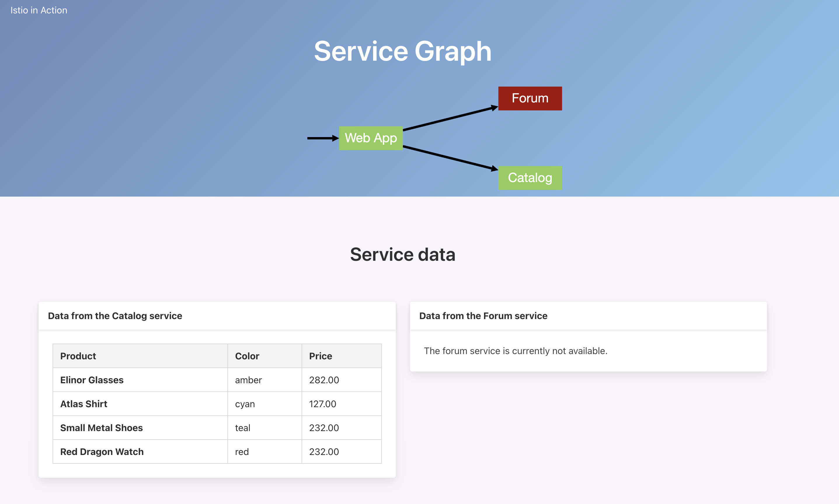Click the 127.00 price cell
Screen dimensions: 839x504
click(x=342, y=404)
